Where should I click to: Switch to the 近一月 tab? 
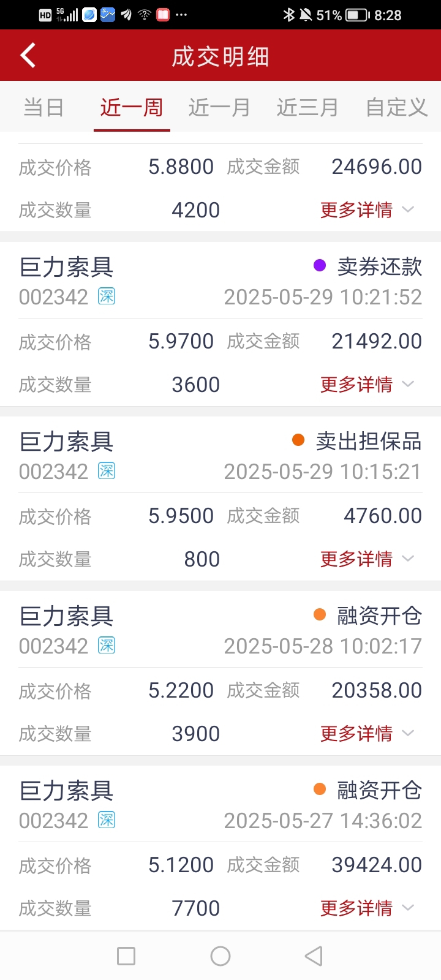[x=219, y=107]
